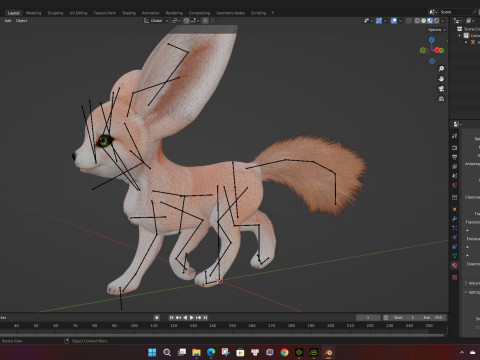Open the Object properties tab
The width and height of the screenshot is (480, 360).
pyautogui.click(x=455, y=209)
